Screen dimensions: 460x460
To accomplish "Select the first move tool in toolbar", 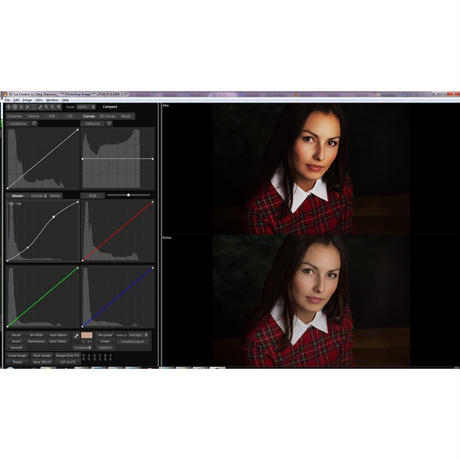I will point(9,107).
